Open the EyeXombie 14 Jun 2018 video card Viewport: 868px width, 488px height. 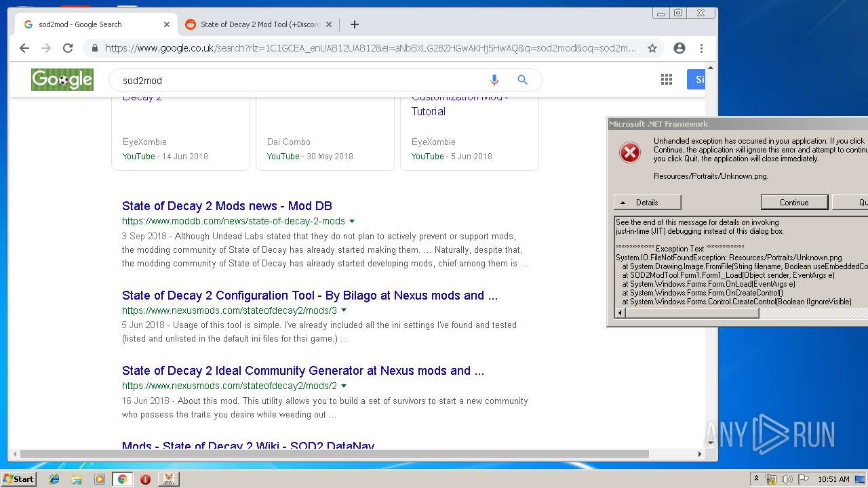point(180,133)
